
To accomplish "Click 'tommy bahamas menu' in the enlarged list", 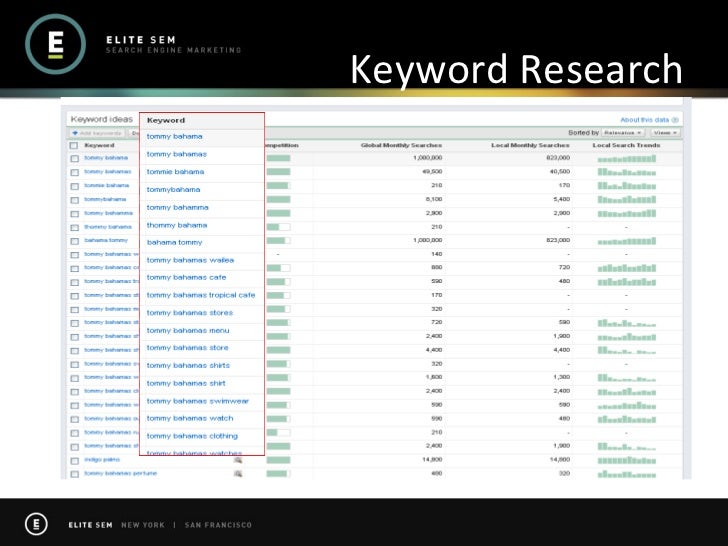I will [188, 331].
